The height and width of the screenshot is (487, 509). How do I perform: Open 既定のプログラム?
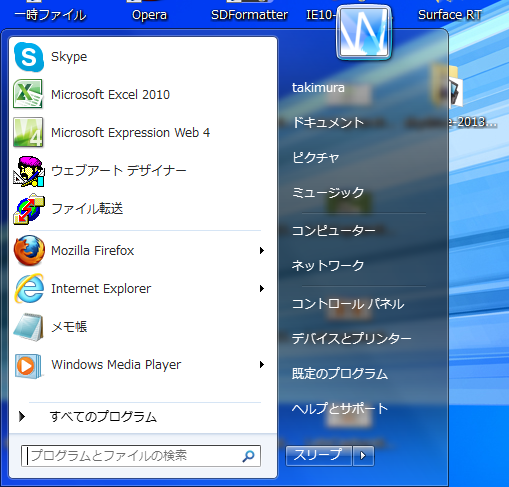[340, 374]
